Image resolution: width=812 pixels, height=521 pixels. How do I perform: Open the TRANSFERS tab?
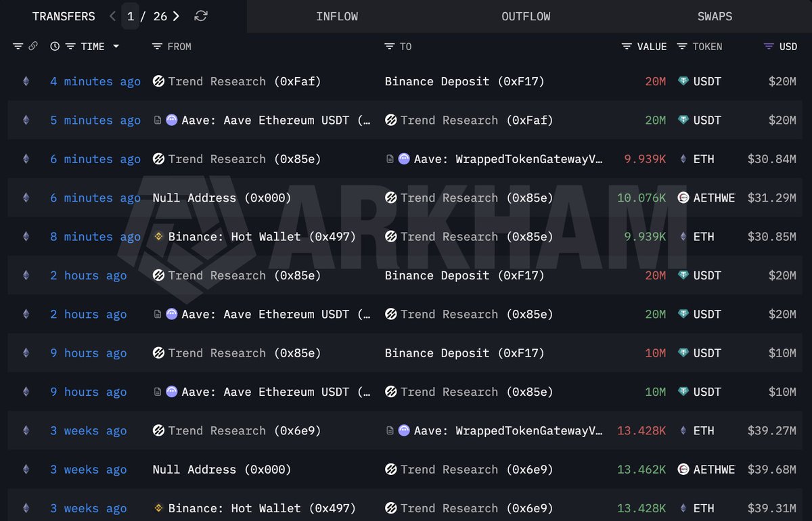click(64, 16)
